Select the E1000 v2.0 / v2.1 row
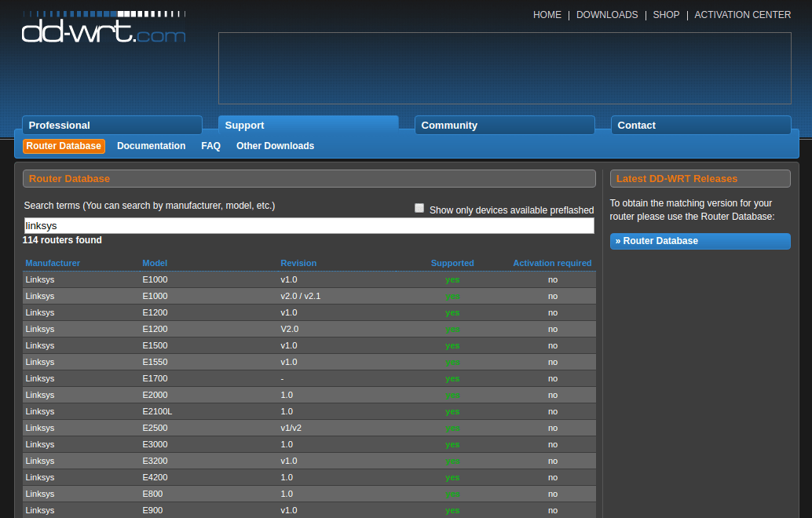Screen dimensions: 812x518 click(x=309, y=297)
